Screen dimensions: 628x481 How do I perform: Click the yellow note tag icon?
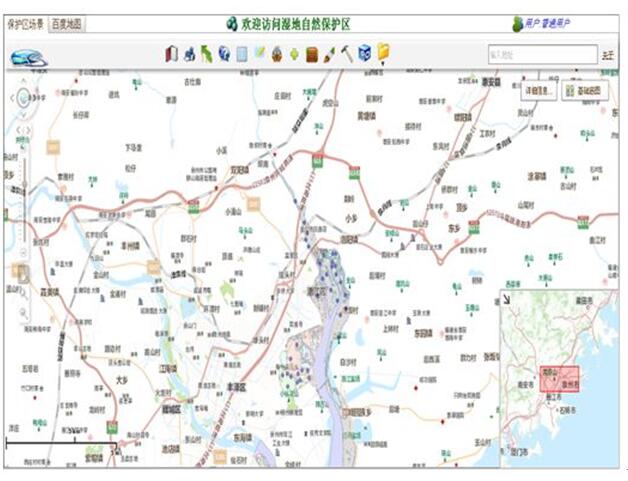382,54
